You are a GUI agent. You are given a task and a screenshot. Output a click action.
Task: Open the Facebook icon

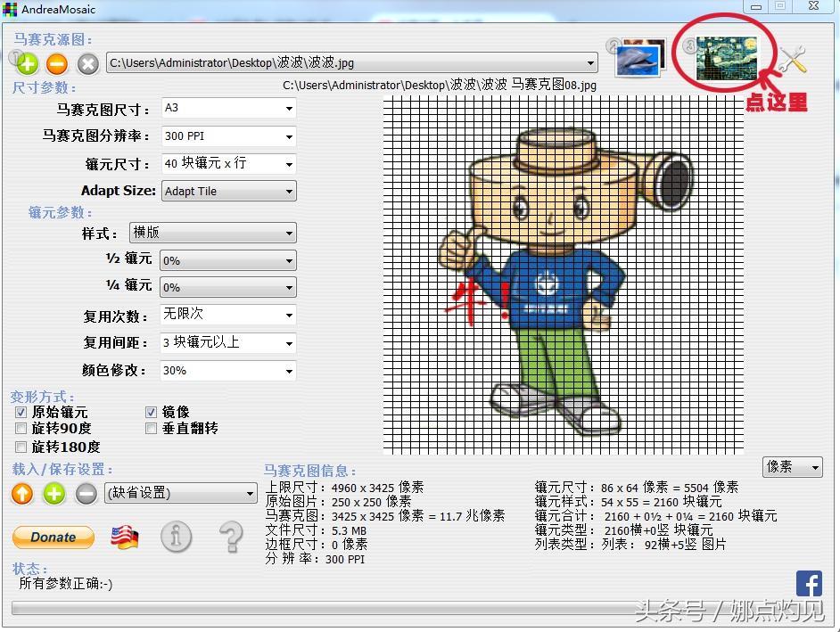pos(809,584)
